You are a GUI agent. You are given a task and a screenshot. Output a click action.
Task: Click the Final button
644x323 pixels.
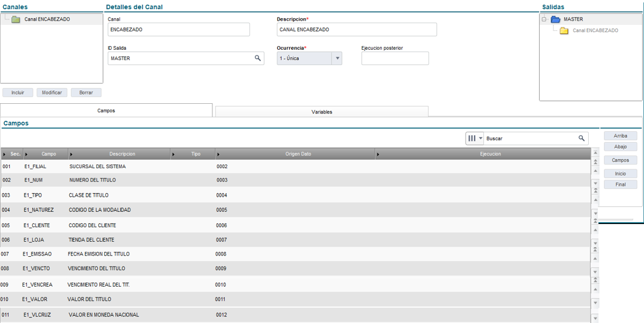pyautogui.click(x=620, y=185)
